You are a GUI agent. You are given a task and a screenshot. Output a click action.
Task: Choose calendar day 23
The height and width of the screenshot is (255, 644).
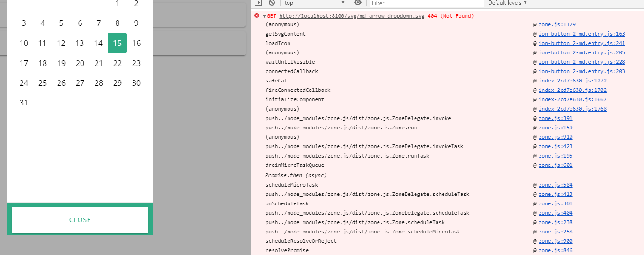pyautogui.click(x=136, y=63)
